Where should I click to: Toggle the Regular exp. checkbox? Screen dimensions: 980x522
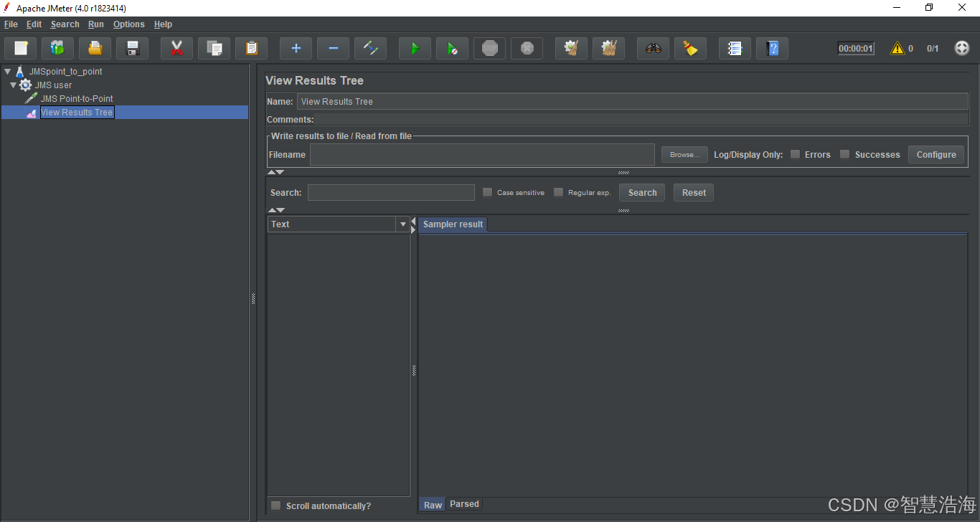[558, 192]
